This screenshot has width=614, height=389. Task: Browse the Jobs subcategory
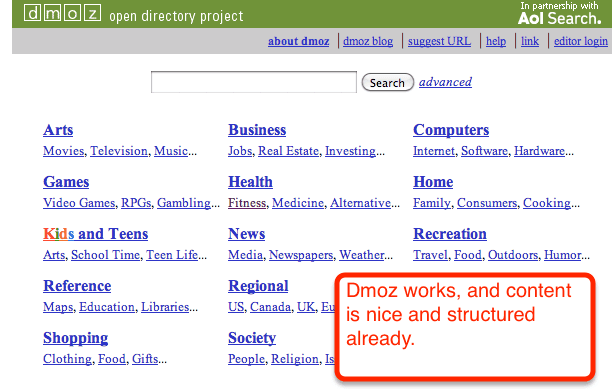[240, 151]
